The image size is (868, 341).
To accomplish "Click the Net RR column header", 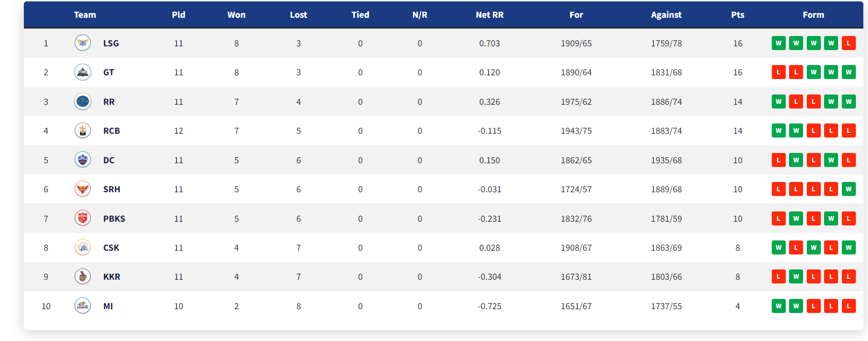I will [490, 15].
